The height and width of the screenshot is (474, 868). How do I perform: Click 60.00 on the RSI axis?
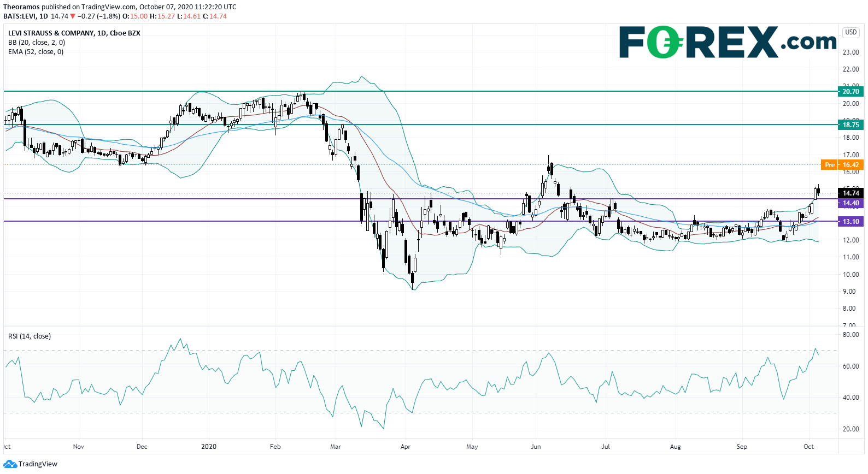click(851, 366)
